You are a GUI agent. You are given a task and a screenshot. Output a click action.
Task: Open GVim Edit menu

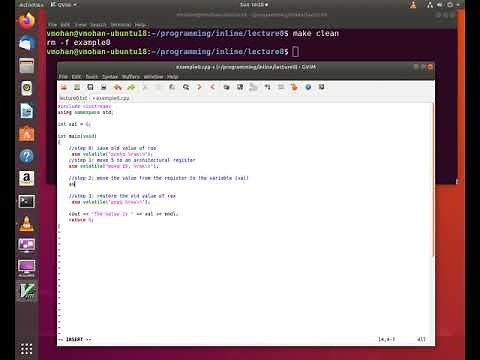76,77
